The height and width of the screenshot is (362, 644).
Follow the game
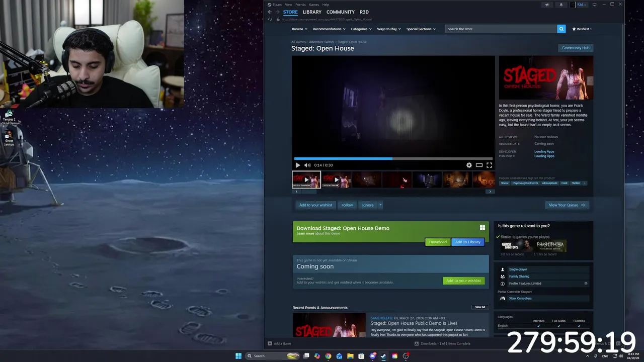click(x=347, y=205)
